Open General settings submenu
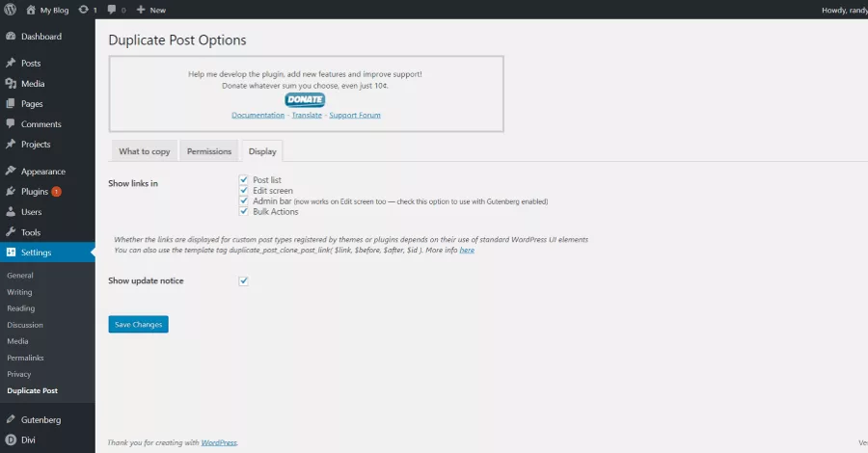Viewport: 868px width, 453px height. pyautogui.click(x=20, y=275)
